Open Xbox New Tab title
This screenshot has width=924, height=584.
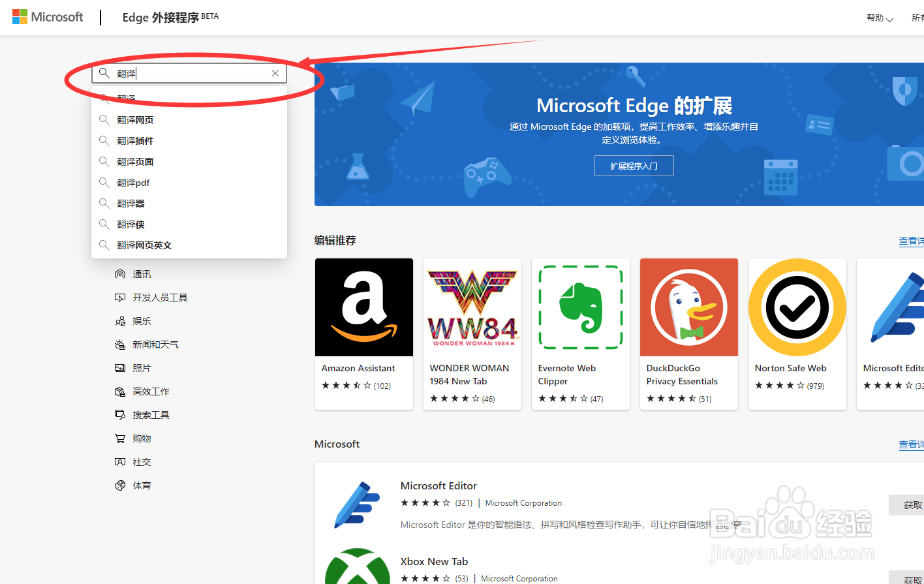click(434, 561)
